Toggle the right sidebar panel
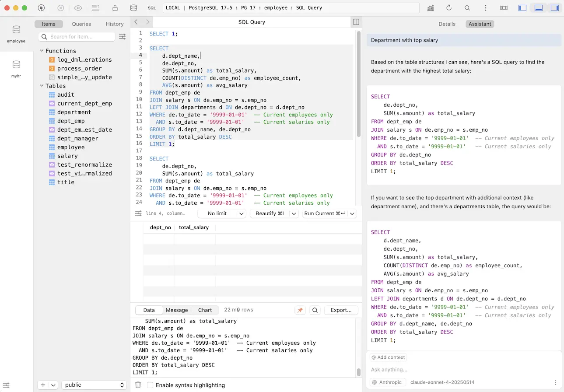This screenshot has height=392, width=564. point(555,8)
